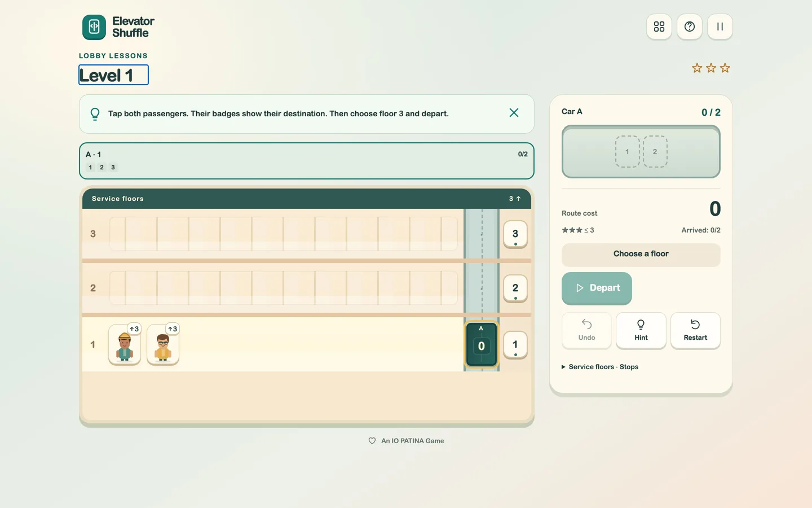Click the 0/2 counter in the A · 1 card
The height and width of the screenshot is (508, 812).
point(523,154)
